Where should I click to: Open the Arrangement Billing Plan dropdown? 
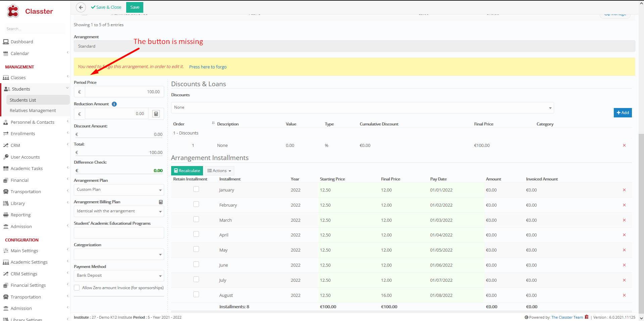pos(119,211)
